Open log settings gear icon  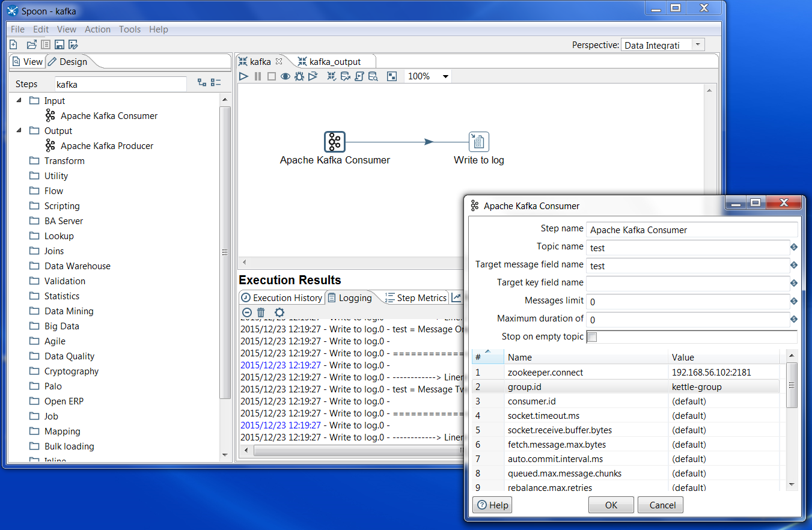[279, 312]
